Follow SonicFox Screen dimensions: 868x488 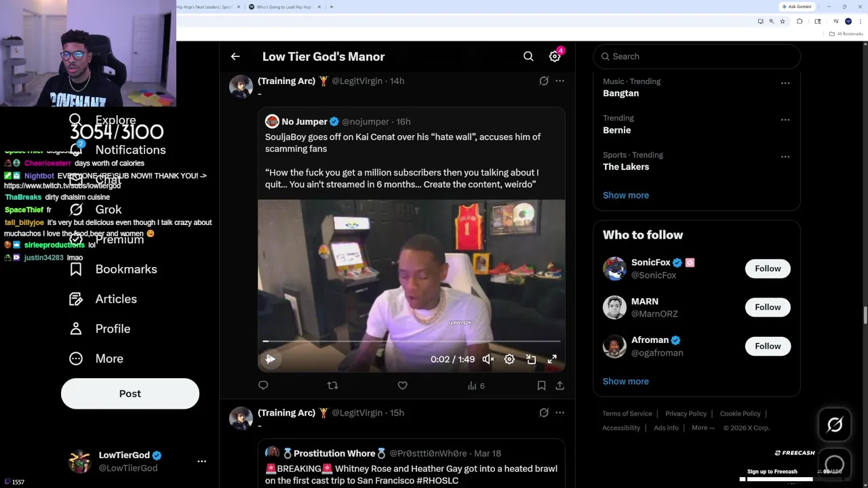768,268
